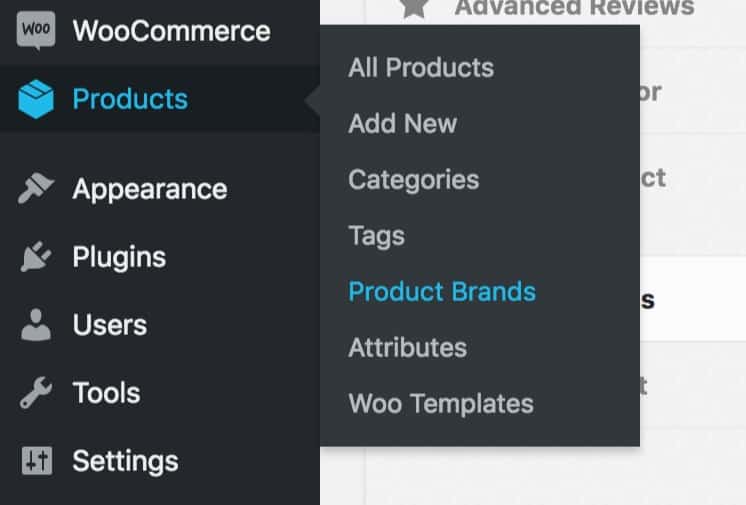Select Tags in the Products submenu
The height and width of the screenshot is (505, 746).
pyautogui.click(x=376, y=236)
